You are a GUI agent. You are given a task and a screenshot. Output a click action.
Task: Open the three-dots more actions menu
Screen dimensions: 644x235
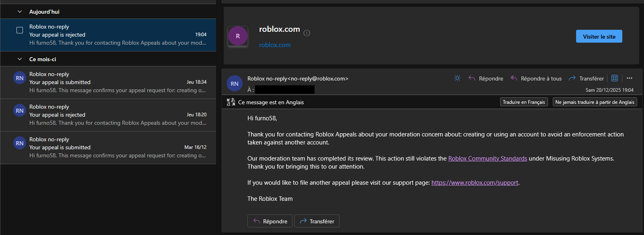coord(630,78)
